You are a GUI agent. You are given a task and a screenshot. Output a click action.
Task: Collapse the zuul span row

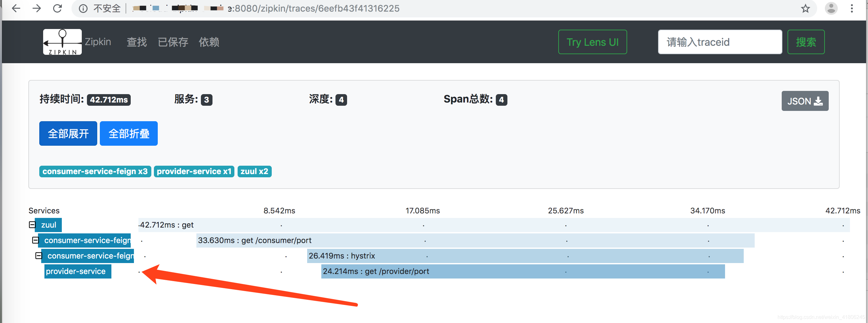pos(32,225)
